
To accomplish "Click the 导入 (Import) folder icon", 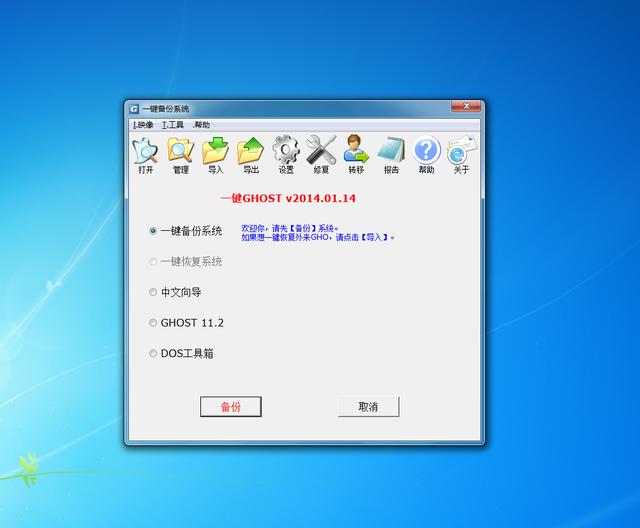I will [x=215, y=152].
